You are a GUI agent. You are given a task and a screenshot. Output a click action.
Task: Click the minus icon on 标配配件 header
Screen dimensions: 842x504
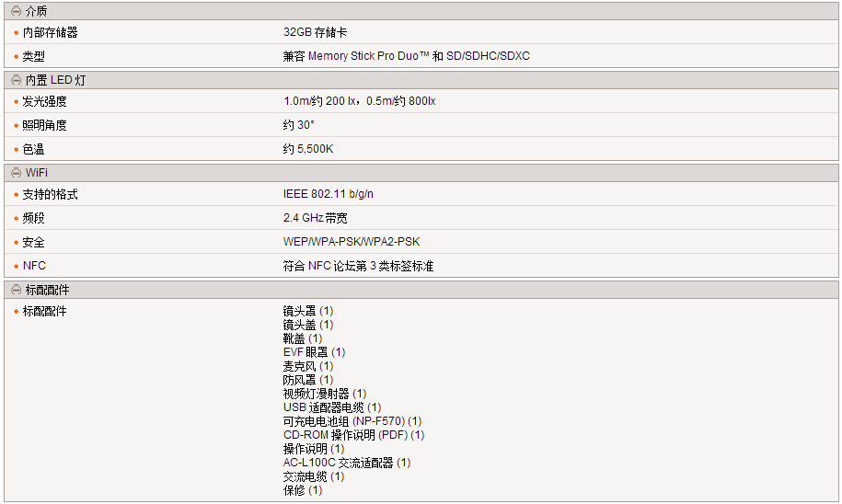16,290
